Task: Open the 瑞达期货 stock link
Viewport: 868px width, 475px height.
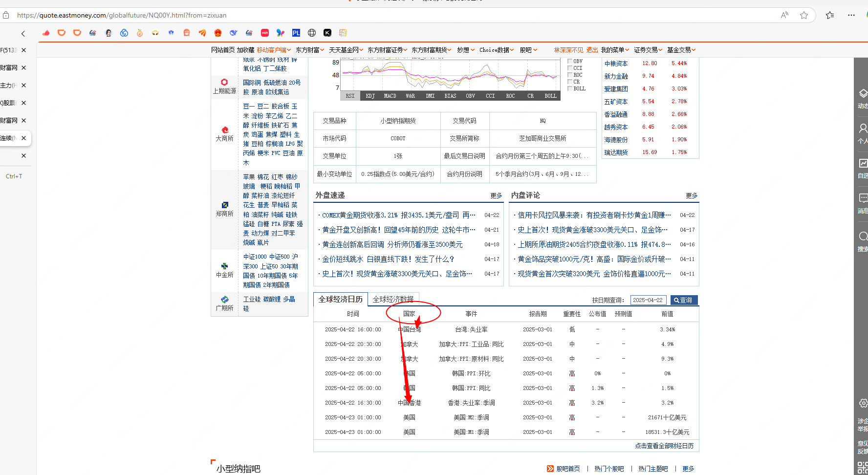Action: point(616,152)
